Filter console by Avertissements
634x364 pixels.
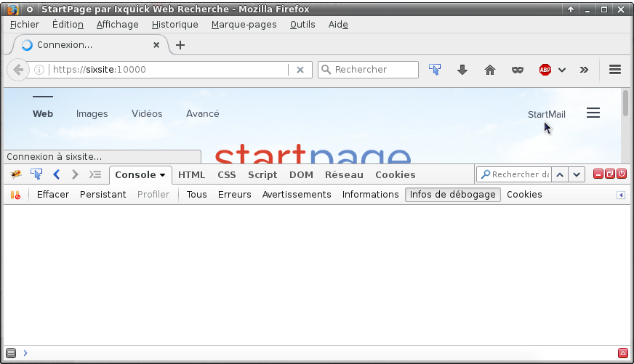point(297,194)
